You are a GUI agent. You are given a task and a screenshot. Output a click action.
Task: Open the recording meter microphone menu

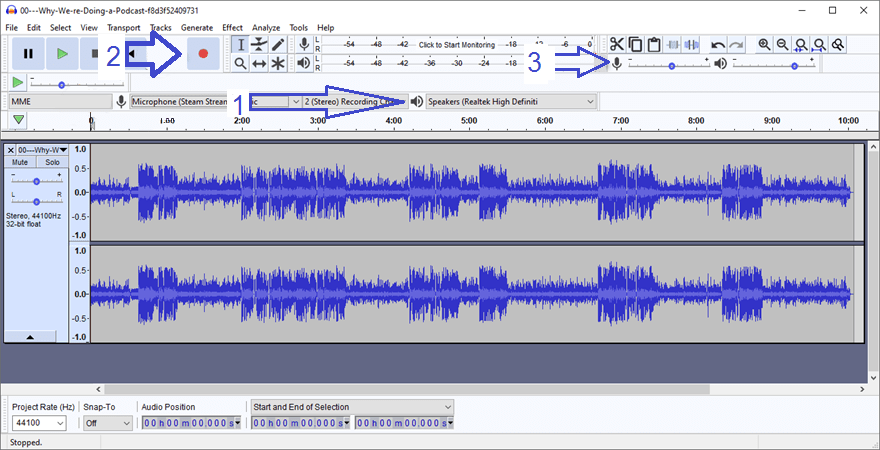coord(304,44)
